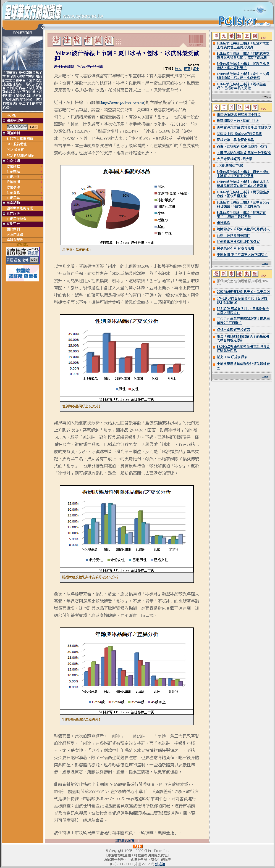
Task: Click more... under 最新市場動態
Action: [x=266, y=376]
